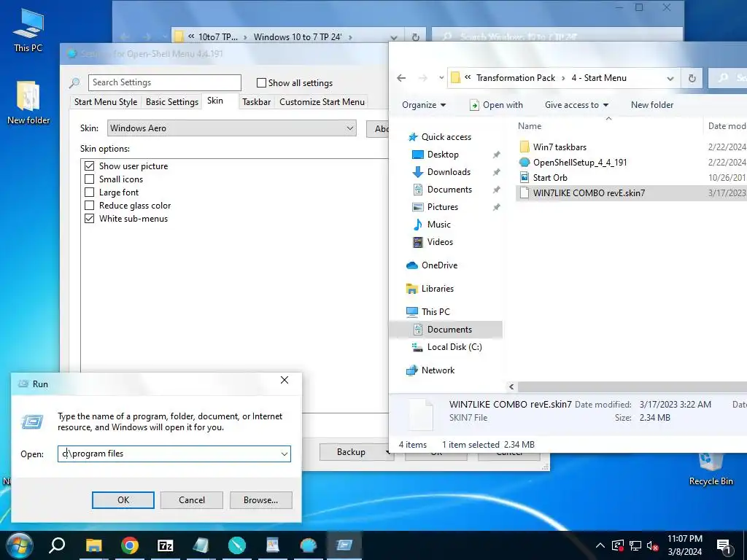Click the Back arrow in the Start Menu explorer
The image size is (747, 560).
(401, 77)
